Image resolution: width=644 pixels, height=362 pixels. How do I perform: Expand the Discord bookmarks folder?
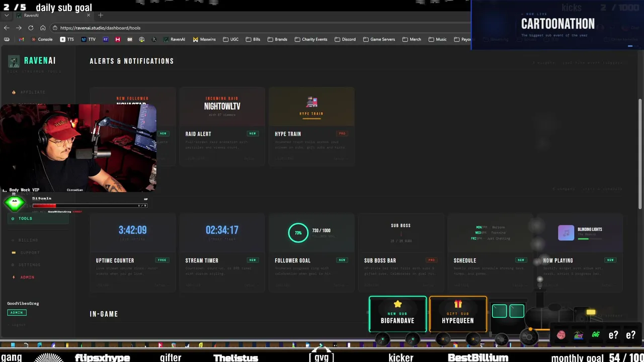pyautogui.click(x=345, y=39)
